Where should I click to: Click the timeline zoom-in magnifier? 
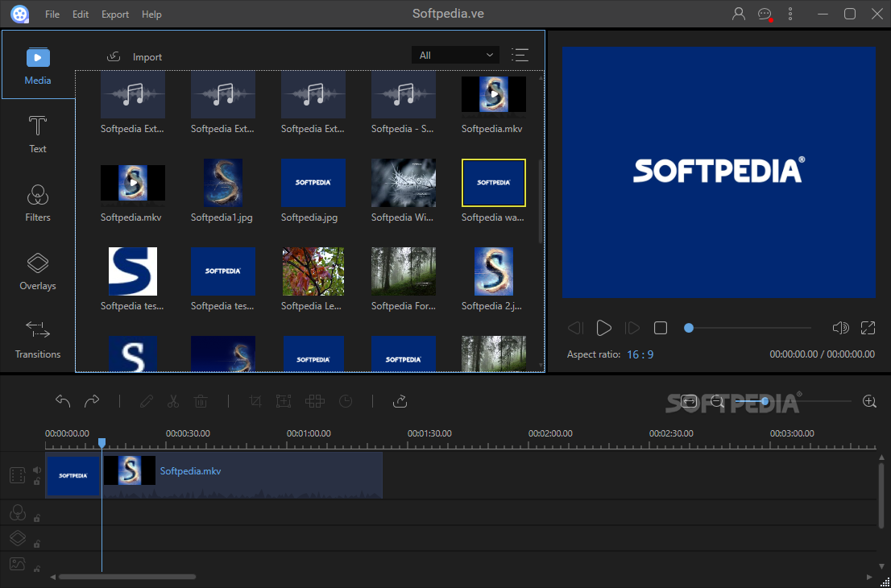[869, 401]
